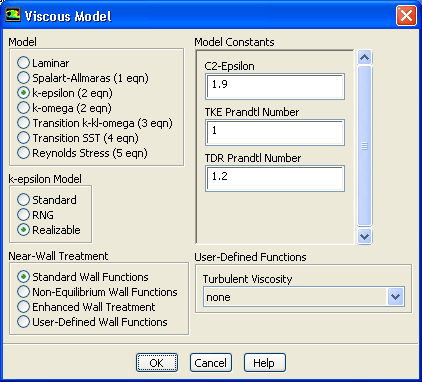This screenshot has width=422, height=382.
Task: Click the TKE Prandtl Number field
Action: (x=275, y=132)
